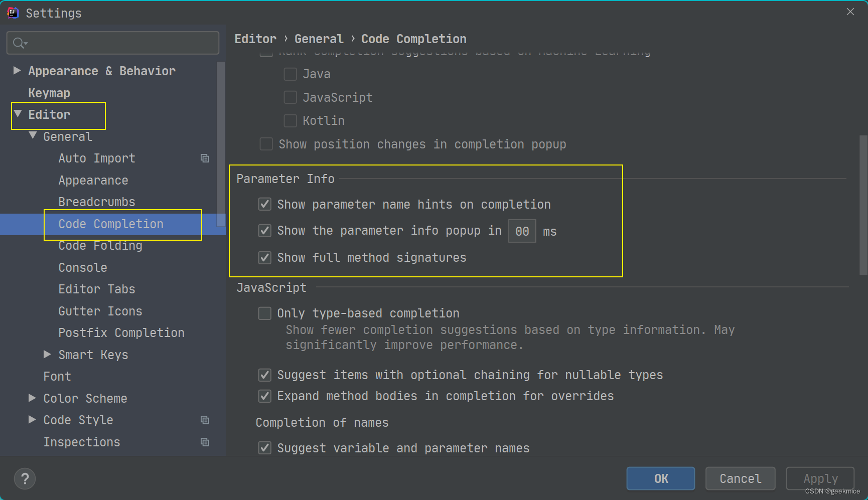Collapse the General tree arrow

click(x=33, y=135)
